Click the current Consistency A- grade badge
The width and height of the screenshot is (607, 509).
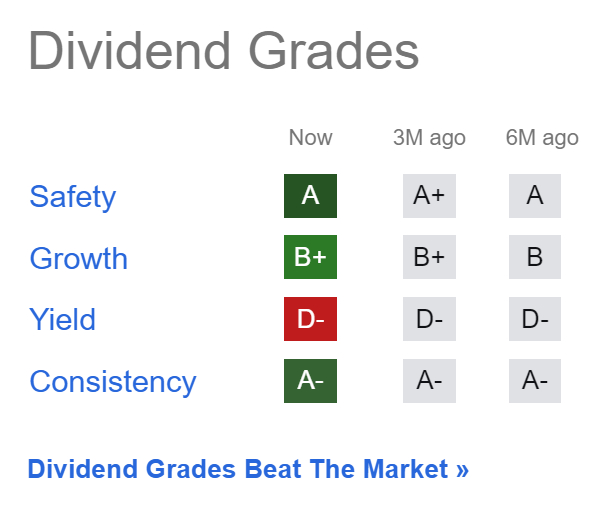310,381
